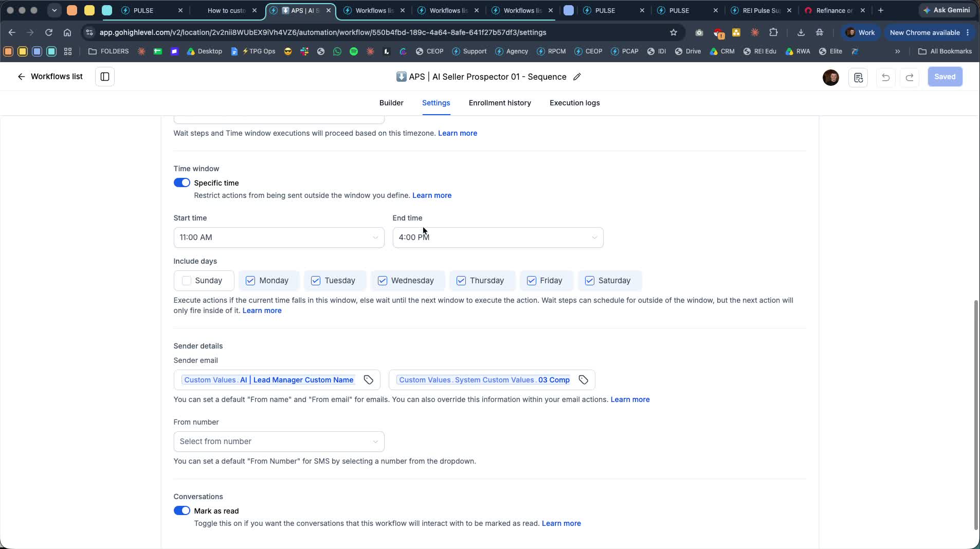Image resolution: width=980 pixels, height=549 pixels.
Task: Turn off Mark as read toggle
Action: [x=182, y=510]
